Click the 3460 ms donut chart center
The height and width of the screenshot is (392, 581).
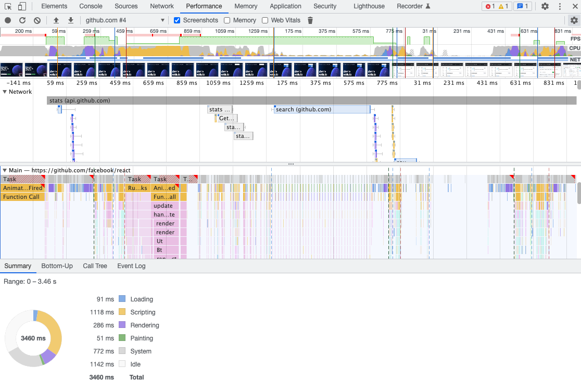click(x=33, y=338)
